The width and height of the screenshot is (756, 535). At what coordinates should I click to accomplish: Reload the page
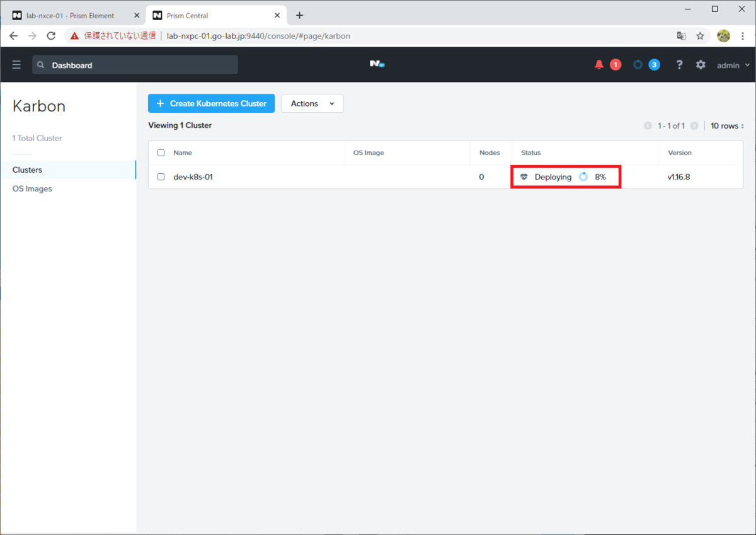(52, 36)
